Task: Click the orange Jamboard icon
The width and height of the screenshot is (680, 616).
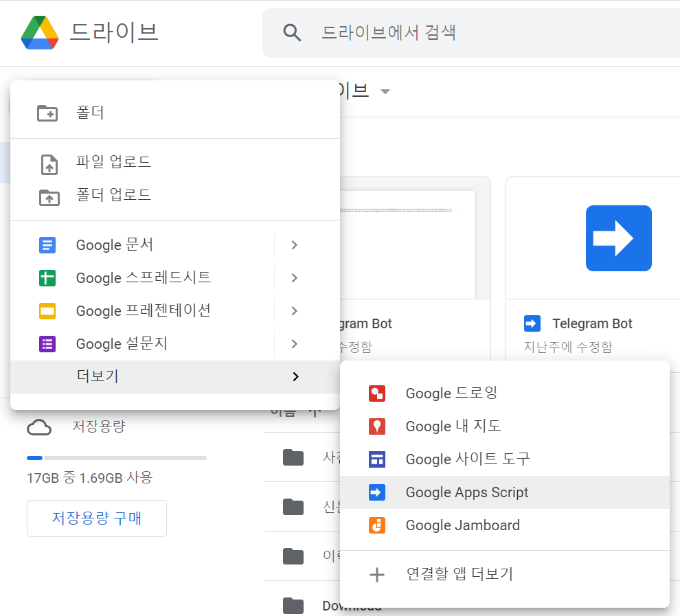Action: (377, 525)
